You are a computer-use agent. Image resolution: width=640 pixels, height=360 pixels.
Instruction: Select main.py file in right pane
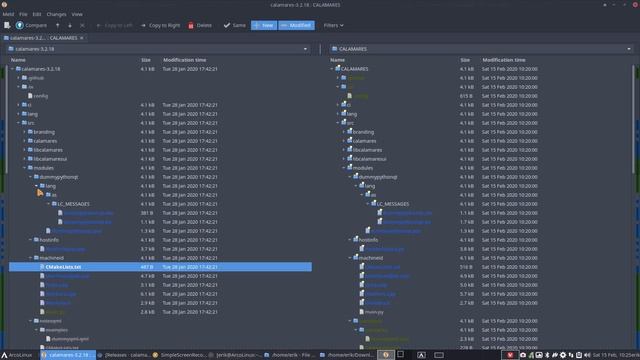click(374, 312)
